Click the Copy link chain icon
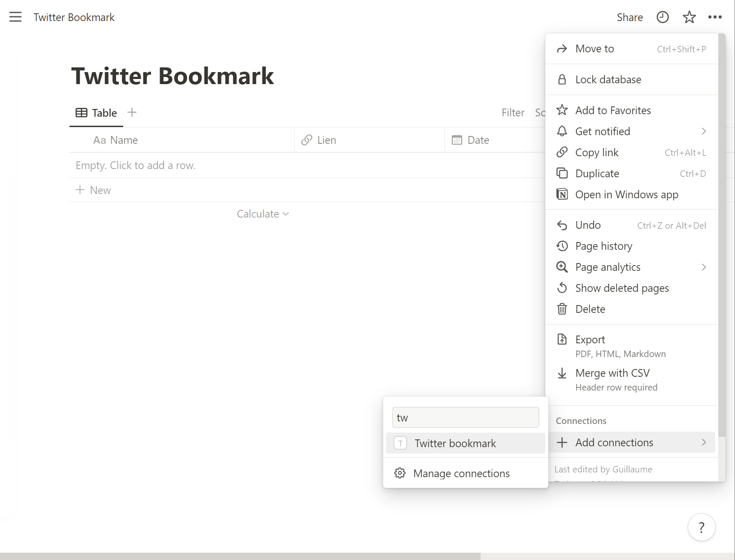The height and width of the screenshot is (560, 735). coord(562,152)
